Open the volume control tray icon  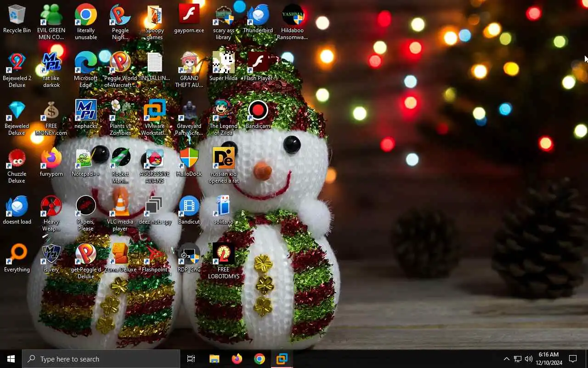[x=529, y=359]
